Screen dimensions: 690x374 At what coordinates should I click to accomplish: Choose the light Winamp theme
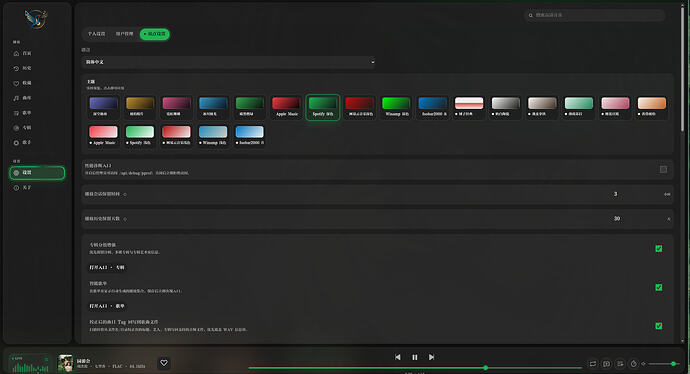point(213,136)
